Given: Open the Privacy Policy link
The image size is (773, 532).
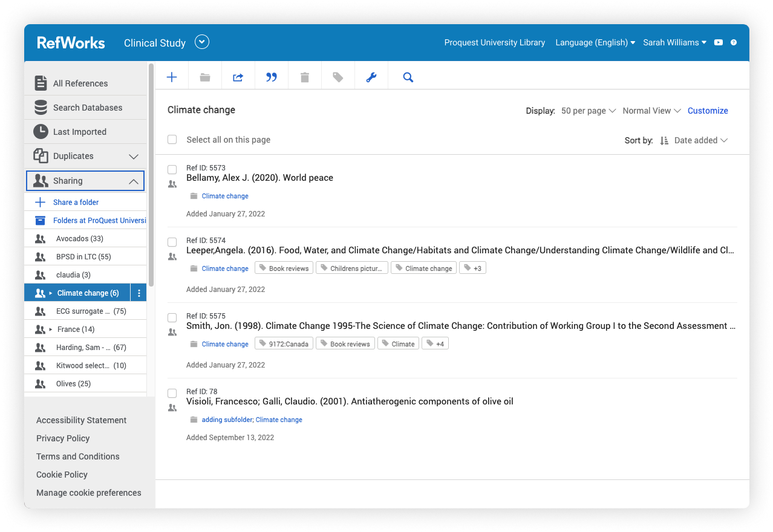Looking at the screenshot, I should [x=63, y=438].
